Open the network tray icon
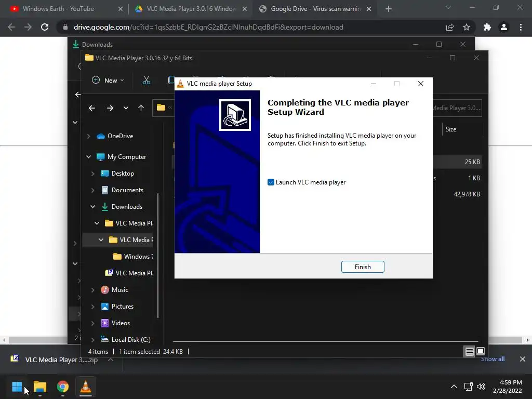532x399 pixels. (468, 387)
